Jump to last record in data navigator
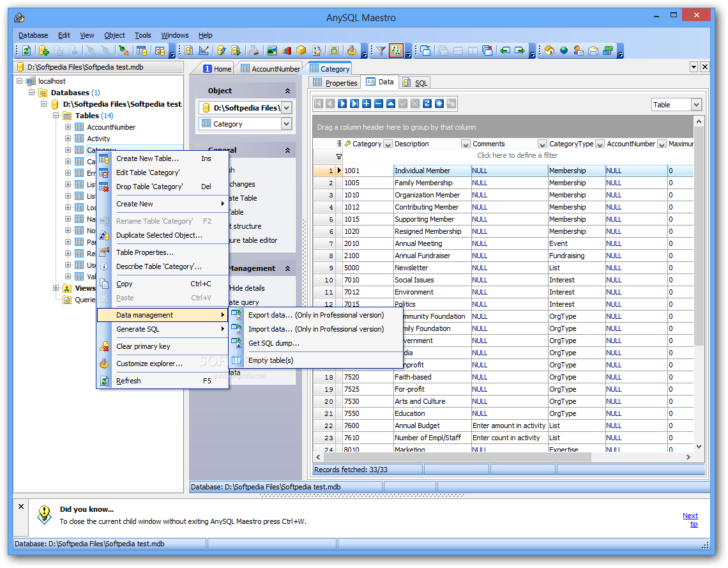 (354, 104)
